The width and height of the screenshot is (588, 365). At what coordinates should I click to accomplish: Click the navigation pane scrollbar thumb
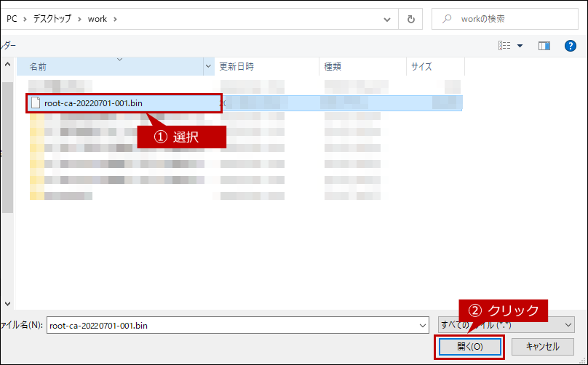pyautogui.click(x=7, y=148)
